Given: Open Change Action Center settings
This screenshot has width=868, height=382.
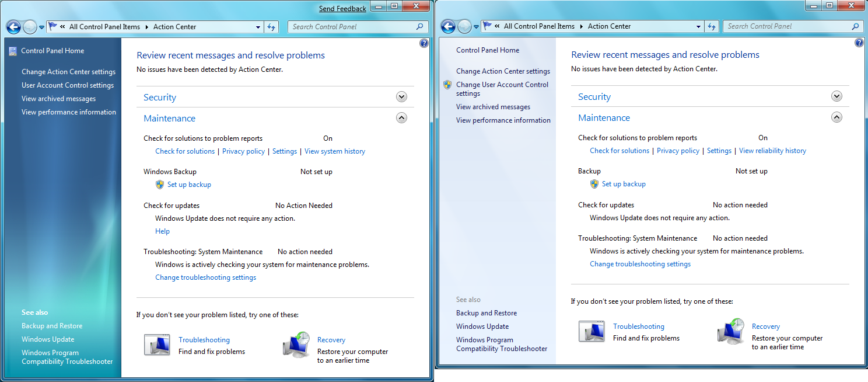Looking at the screenshot, I should (x=68, y=71).
